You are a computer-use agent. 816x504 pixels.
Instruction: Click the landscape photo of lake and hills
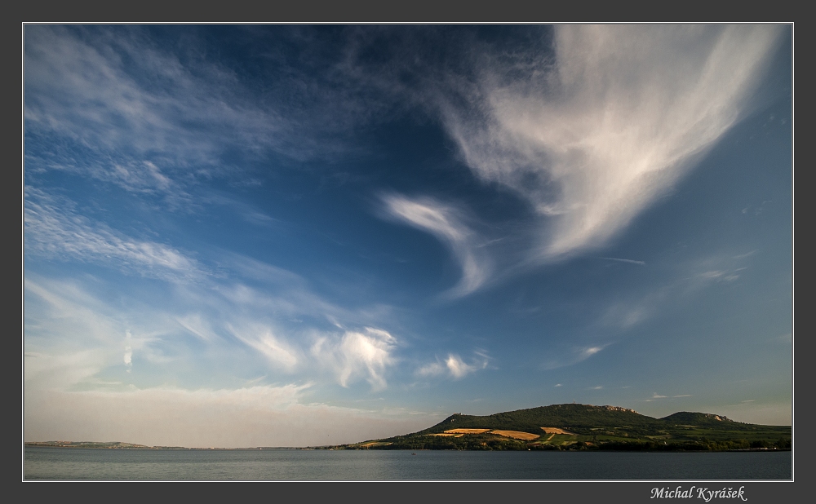click(408, 252)
